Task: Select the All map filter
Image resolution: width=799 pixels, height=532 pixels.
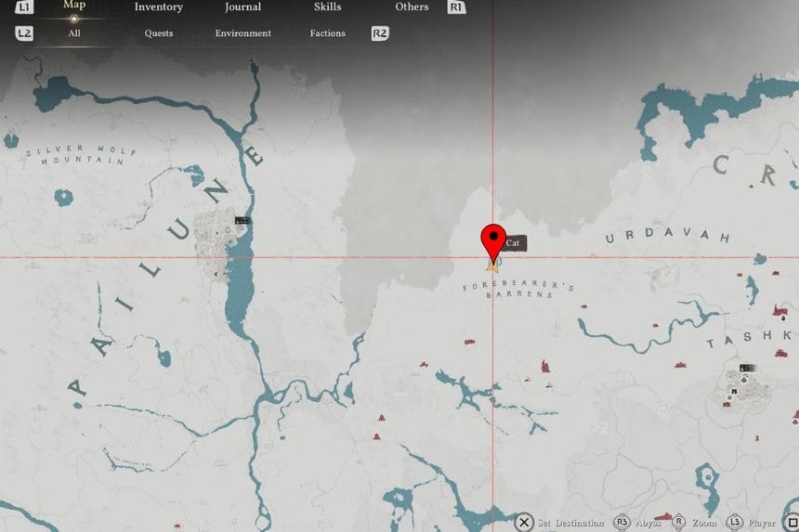Action: [x=74, y=33]
